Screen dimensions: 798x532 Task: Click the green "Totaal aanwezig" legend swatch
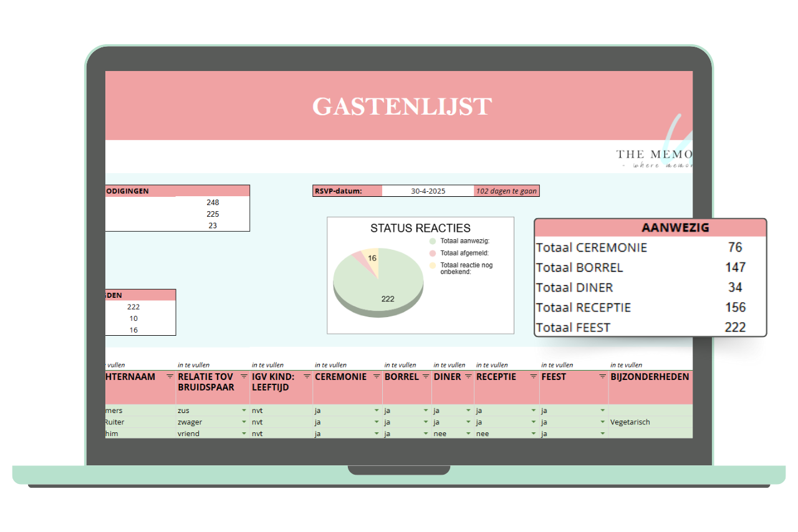tap(433, 241)
